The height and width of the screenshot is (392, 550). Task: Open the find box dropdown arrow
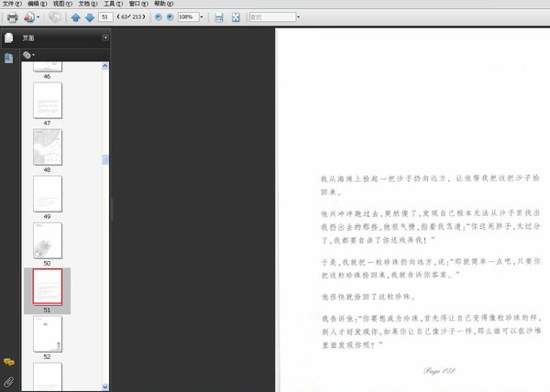pyautogui.click(x=299, y=16)
